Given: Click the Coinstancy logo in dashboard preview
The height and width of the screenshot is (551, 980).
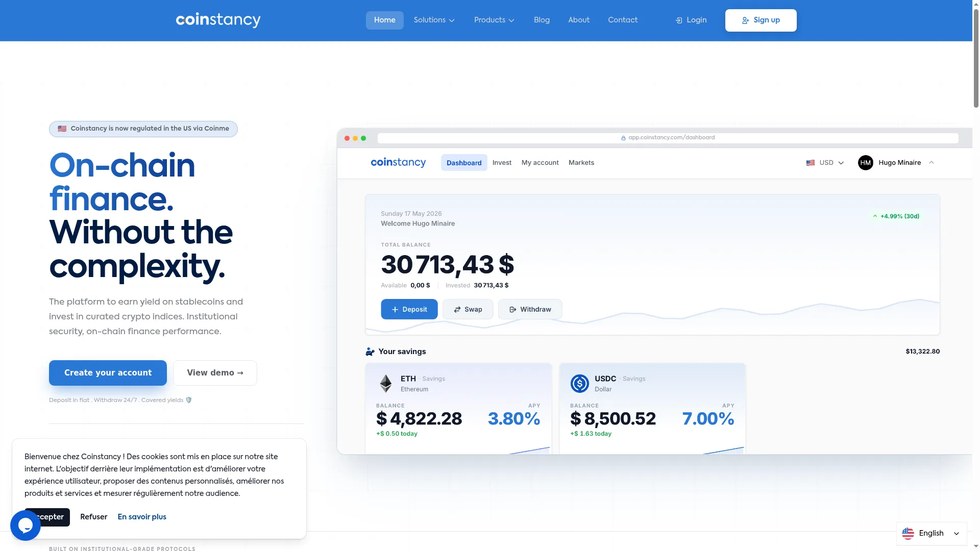Looking at the screenshot, I should point(398,162).
